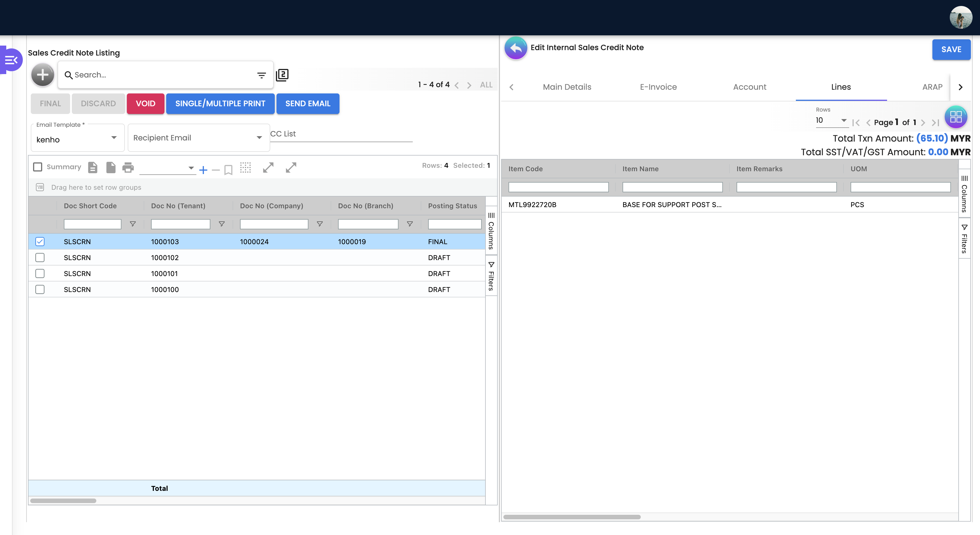Image resolution: width=980 pixels, height=535 pixels.
Task: Expand listing Columns side panel
Action: (491, 231)
